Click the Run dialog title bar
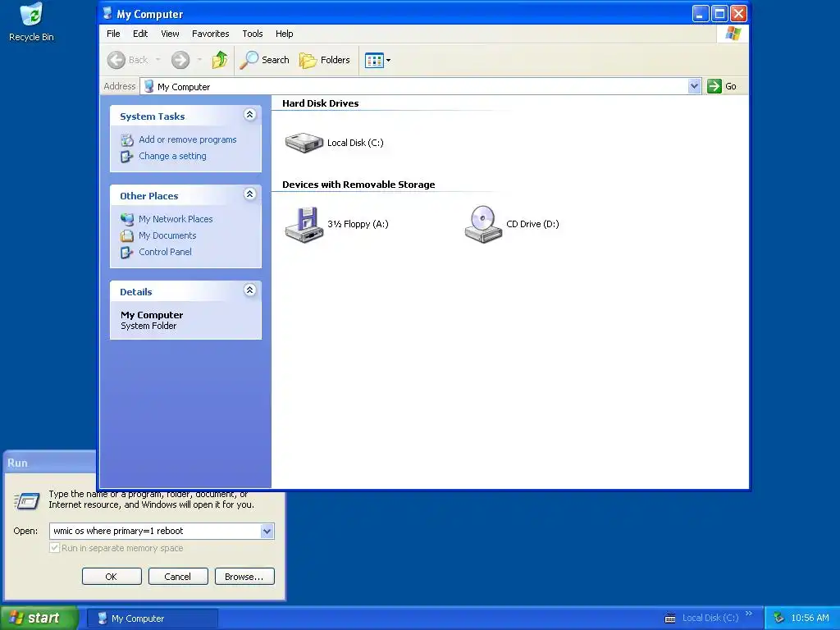The image size is (840, 630). click(x=50, y=463)
